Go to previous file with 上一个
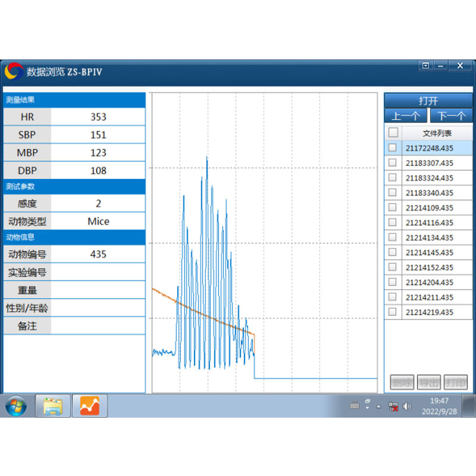The height and width of the screenshot is (476, 476). click(x=406, y=115)
